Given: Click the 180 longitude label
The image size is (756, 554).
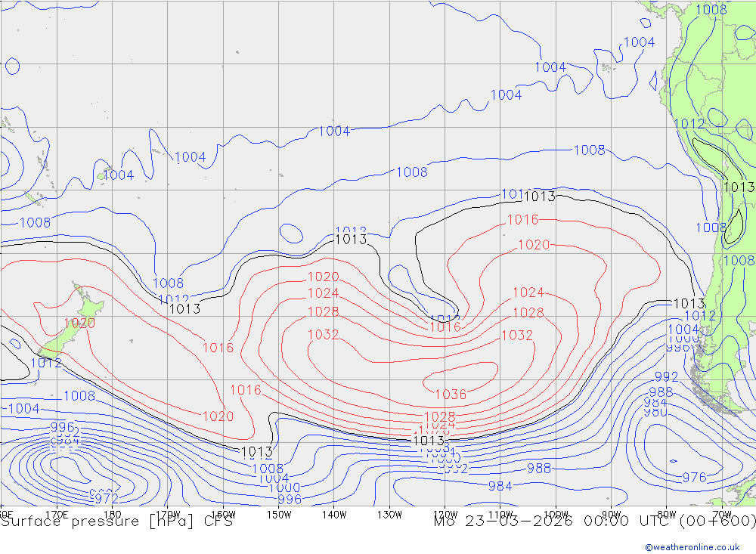Looking at the screenshot, I should (x=113, y=515).
